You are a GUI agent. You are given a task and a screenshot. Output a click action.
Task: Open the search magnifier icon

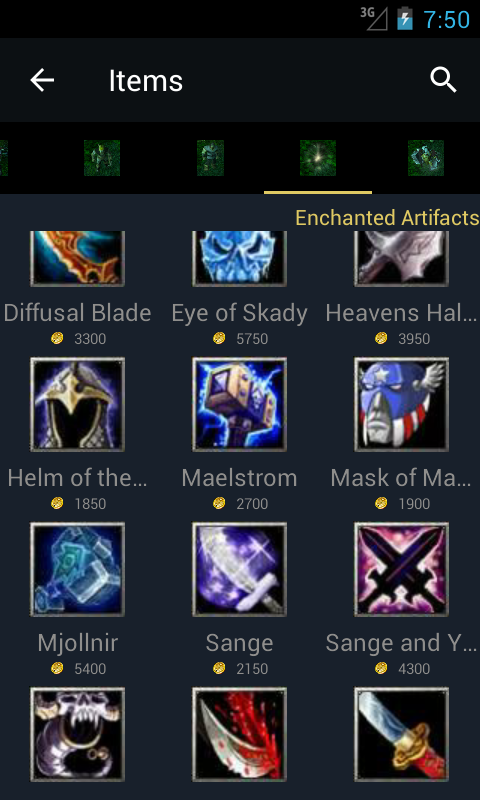point(443,81)
